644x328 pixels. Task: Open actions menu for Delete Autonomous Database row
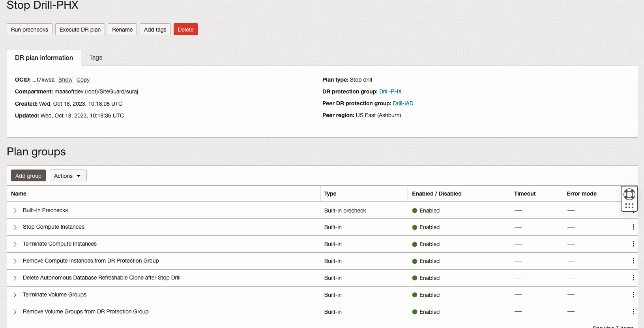[x=633, y=278]
